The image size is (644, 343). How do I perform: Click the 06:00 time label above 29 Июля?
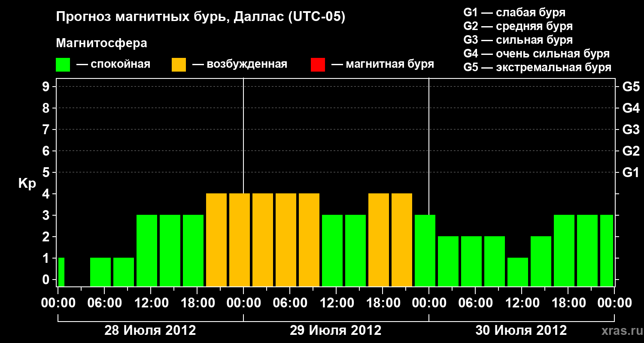coord(289,303)
